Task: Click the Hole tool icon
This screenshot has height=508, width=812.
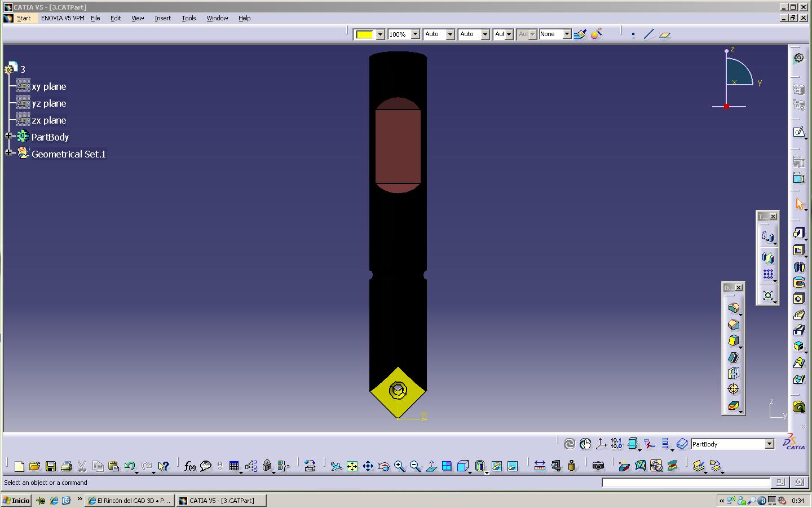Action: click(798, 299)
